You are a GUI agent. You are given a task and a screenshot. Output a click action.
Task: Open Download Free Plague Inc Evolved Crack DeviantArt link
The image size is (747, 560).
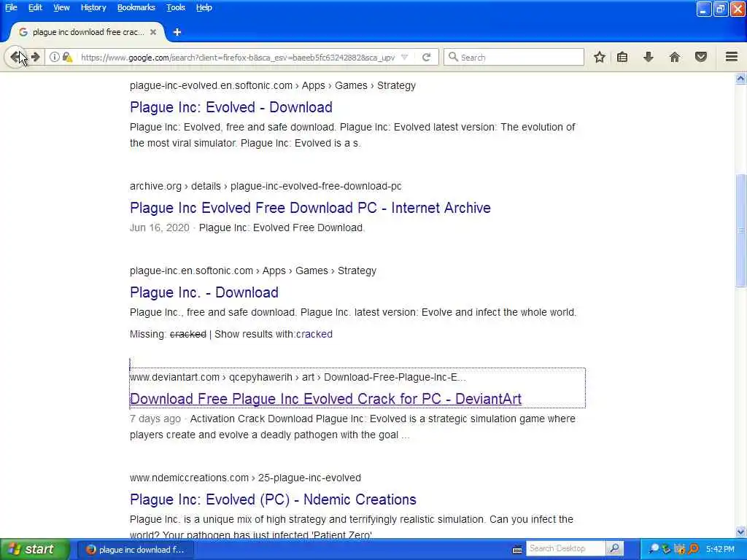pos(325,399)
